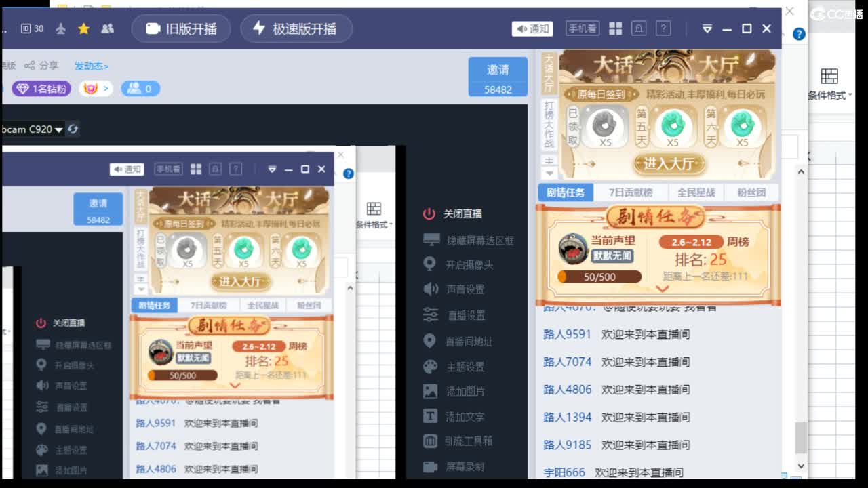Click the 邀请 button in the main window
868x488 pixels.
498,77
